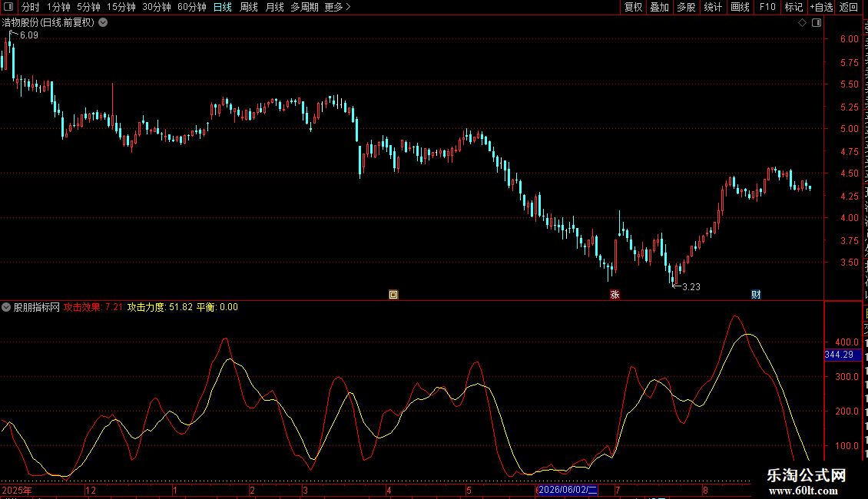Click the highlighted 2026/06/02 date marker
This screenshot has width=868, height=499.
tap(568, 490)
